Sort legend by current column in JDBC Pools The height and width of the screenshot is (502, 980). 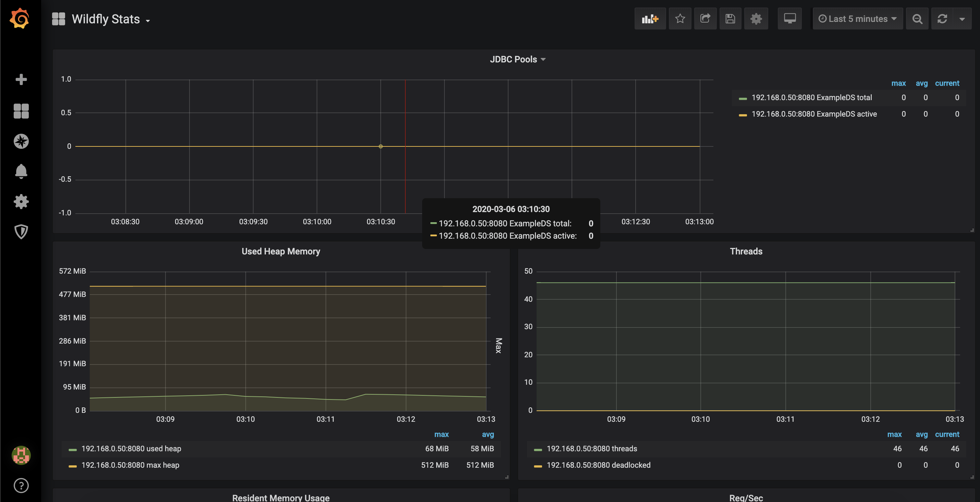point(947,83)
